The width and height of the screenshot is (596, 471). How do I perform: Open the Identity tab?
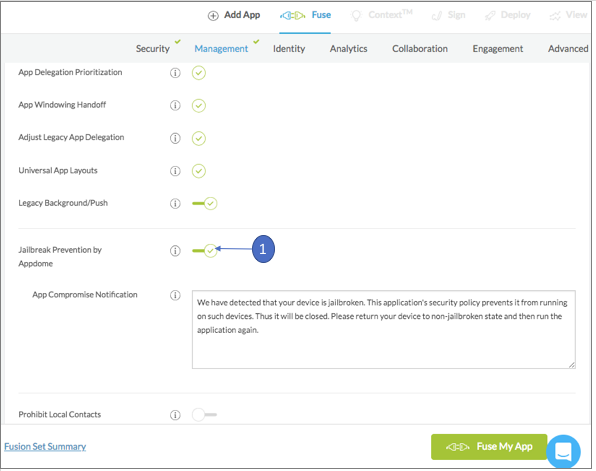coord(289,49)
